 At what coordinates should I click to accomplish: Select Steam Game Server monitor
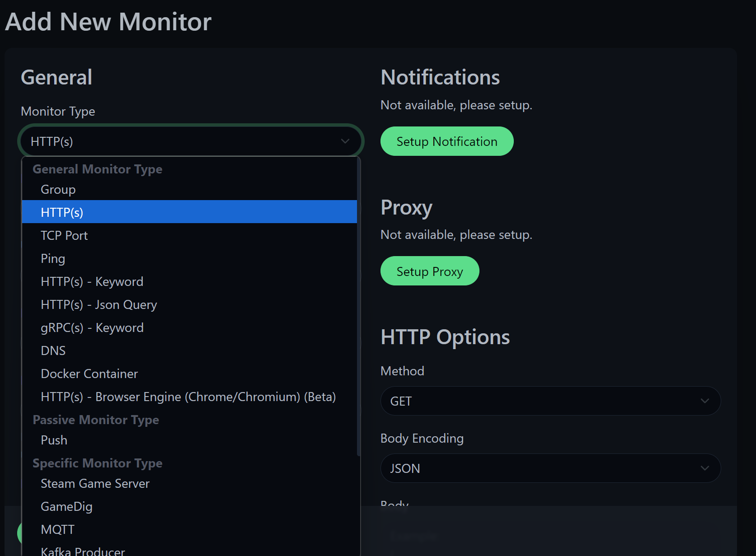click(x=95, y=483)
